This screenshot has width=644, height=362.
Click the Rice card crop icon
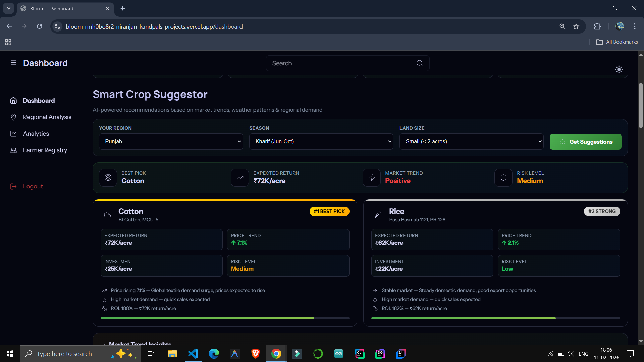(x=378, y=215)
